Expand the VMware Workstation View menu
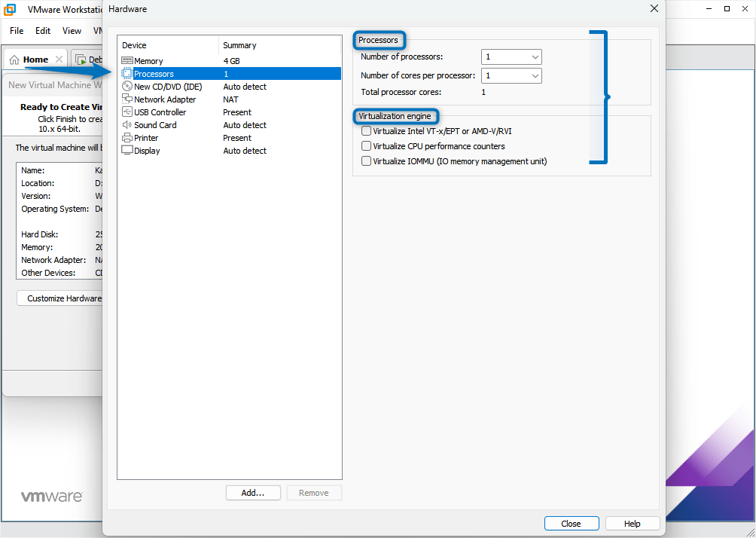756x538 pixels. 72,31
